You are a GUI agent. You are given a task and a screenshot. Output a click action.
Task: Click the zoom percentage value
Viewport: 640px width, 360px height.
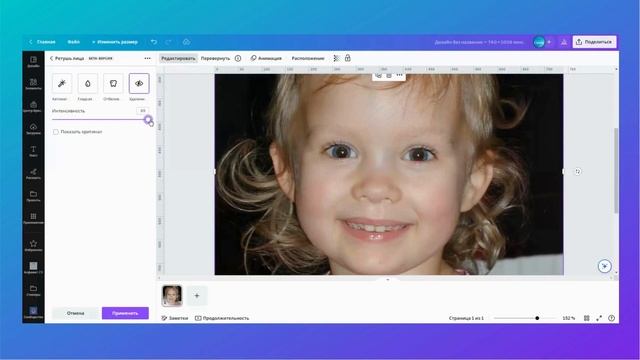coord(569,318)
